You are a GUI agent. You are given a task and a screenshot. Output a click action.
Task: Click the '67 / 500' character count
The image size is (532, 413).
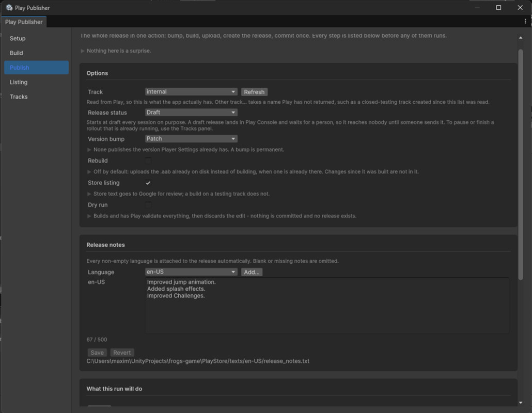click(x=97, y=339)
